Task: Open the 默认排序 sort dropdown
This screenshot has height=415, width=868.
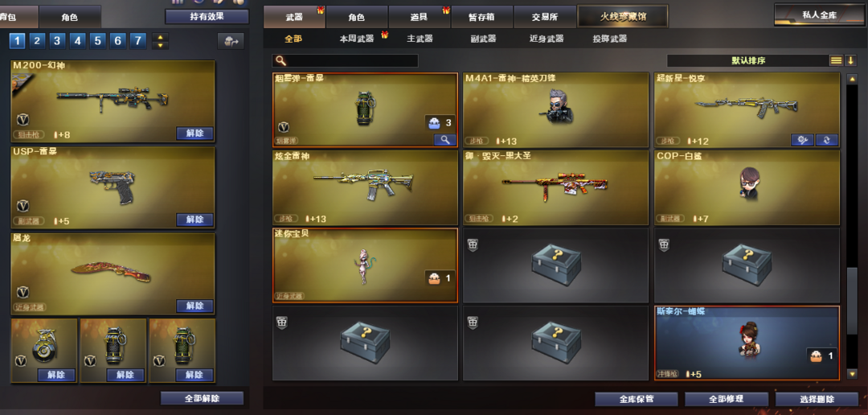Action: 748,60
